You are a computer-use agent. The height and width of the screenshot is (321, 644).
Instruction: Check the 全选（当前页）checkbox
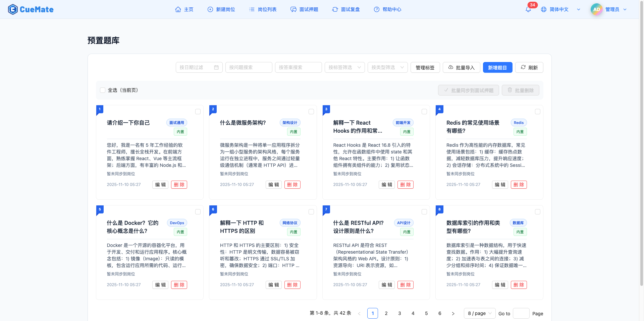pos(103,90)
